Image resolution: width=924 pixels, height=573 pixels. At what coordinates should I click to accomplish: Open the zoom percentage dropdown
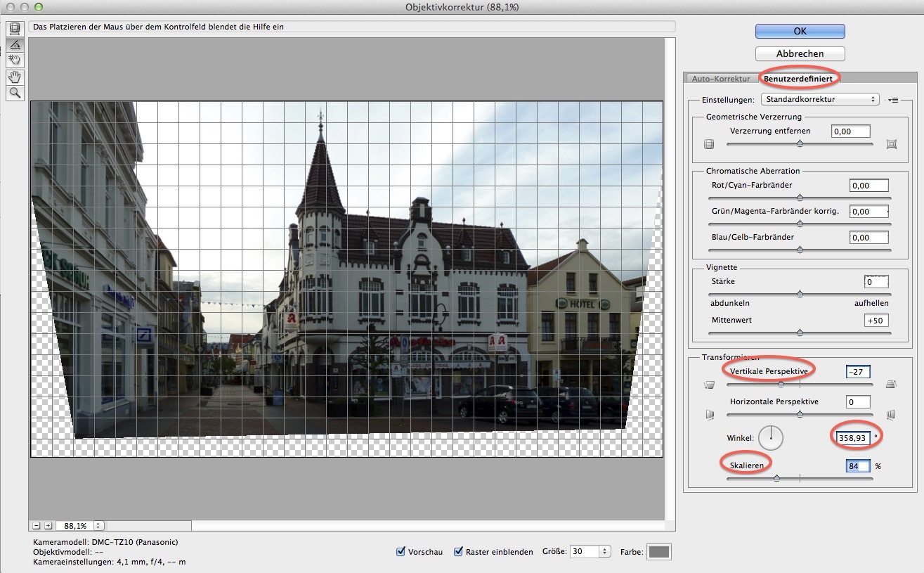click(98, 525)
